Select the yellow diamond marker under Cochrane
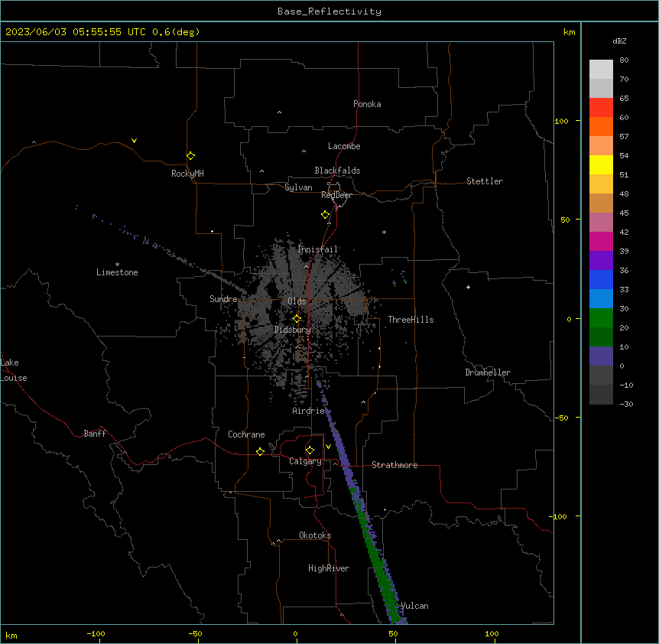659x644 pixels. point(260,451)
